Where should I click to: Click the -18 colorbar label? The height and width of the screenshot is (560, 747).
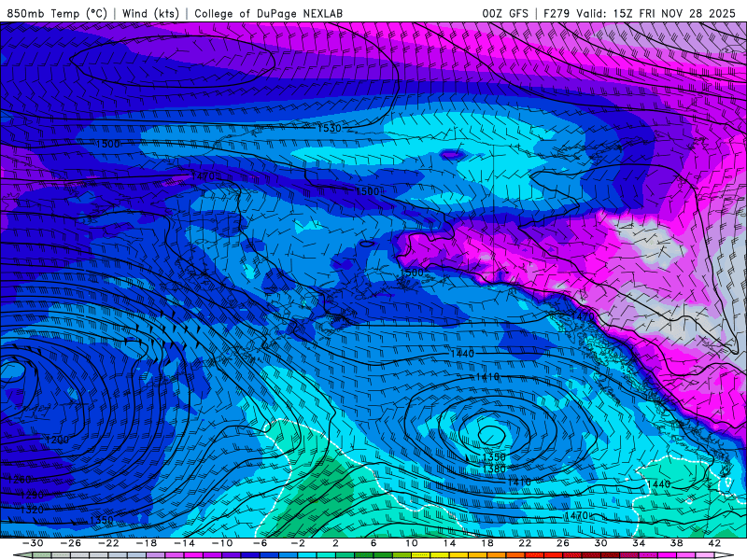click(x=147, y=543)
